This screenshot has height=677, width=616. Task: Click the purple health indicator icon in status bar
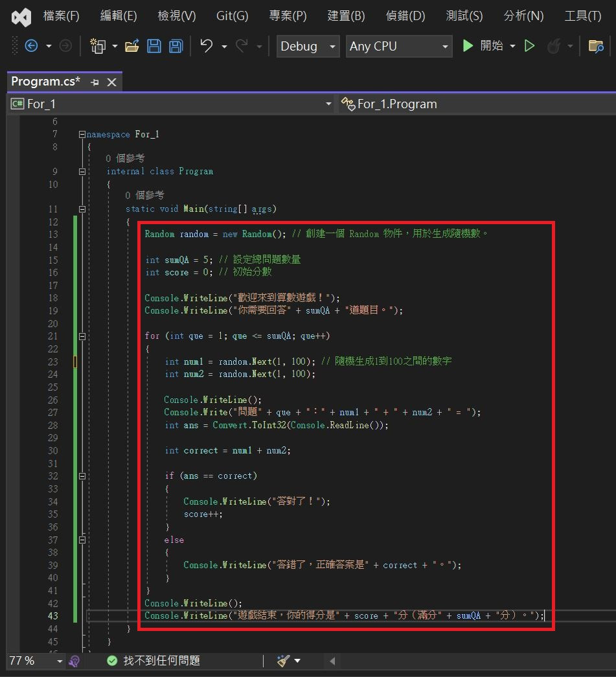click(x=74, y=661)
